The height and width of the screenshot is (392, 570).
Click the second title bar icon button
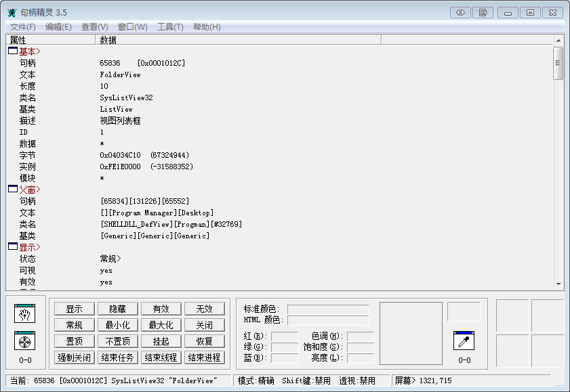483,12
